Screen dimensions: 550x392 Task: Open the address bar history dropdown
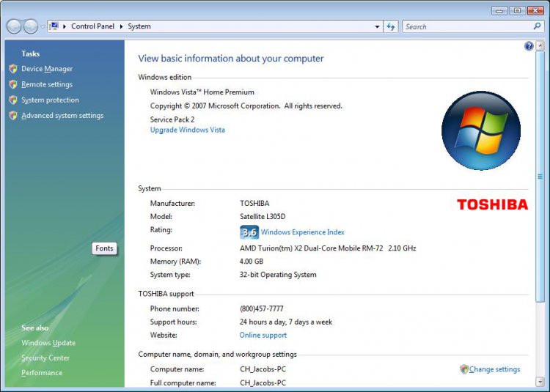377,26
